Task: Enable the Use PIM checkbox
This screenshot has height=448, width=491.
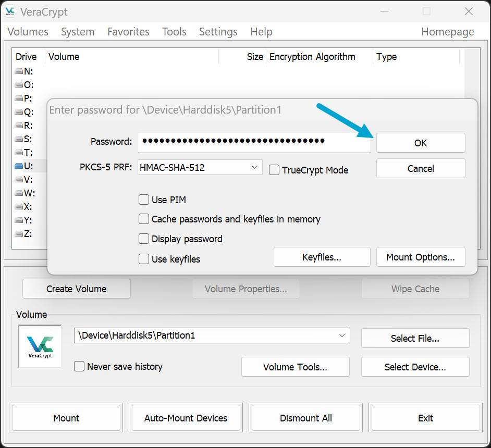Action: [x=144, y=200]
